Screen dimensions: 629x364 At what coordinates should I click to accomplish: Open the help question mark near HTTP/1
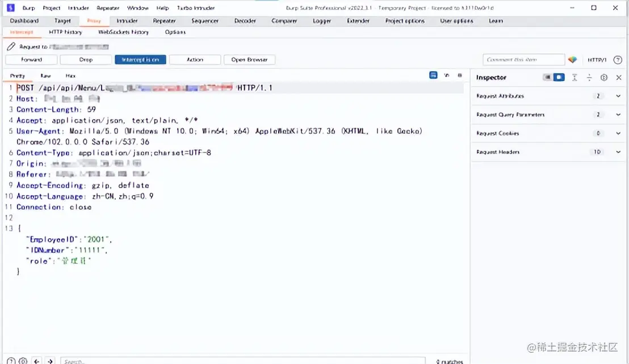[618, 60]
